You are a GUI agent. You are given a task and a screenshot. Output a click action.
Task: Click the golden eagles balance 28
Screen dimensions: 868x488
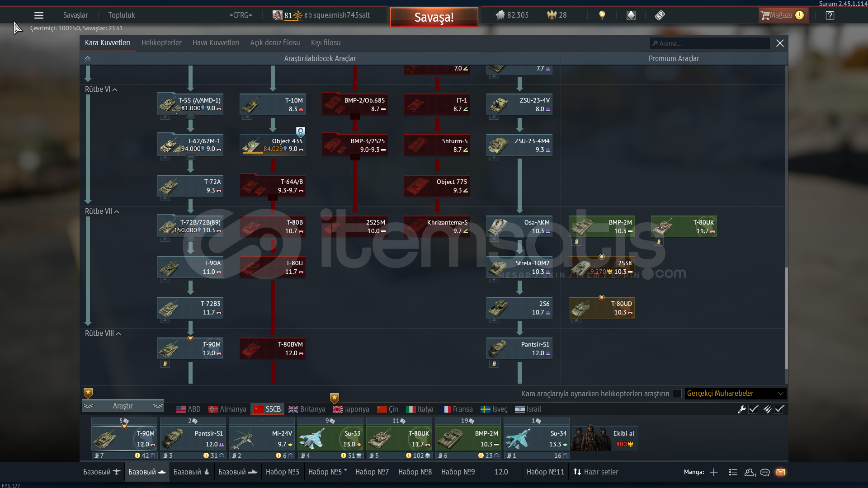pos(557,15)
